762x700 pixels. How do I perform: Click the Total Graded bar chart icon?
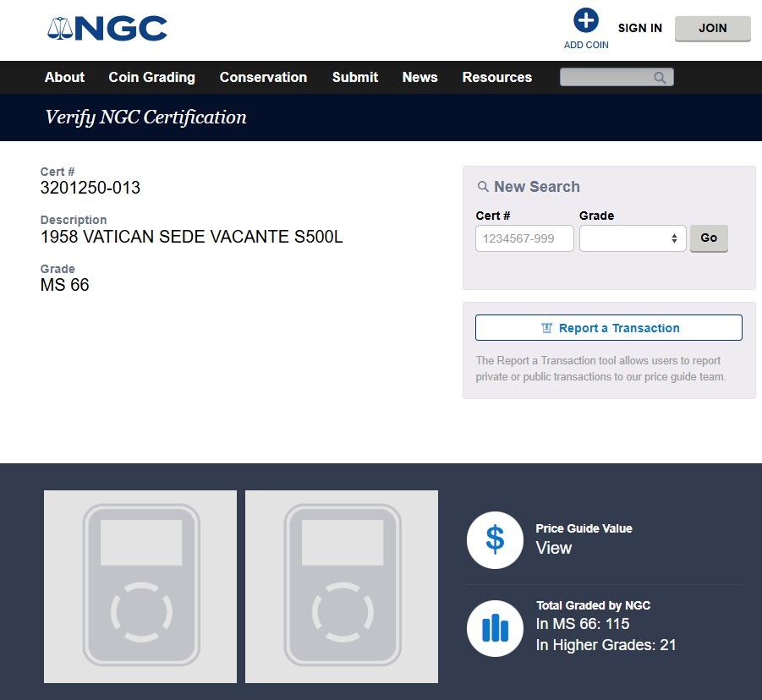[x=495, y=628]
